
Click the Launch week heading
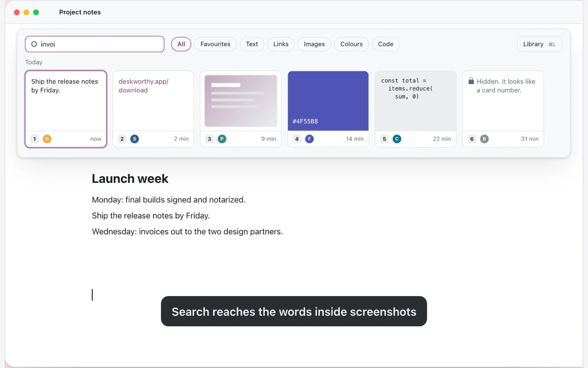click(130, 179)
